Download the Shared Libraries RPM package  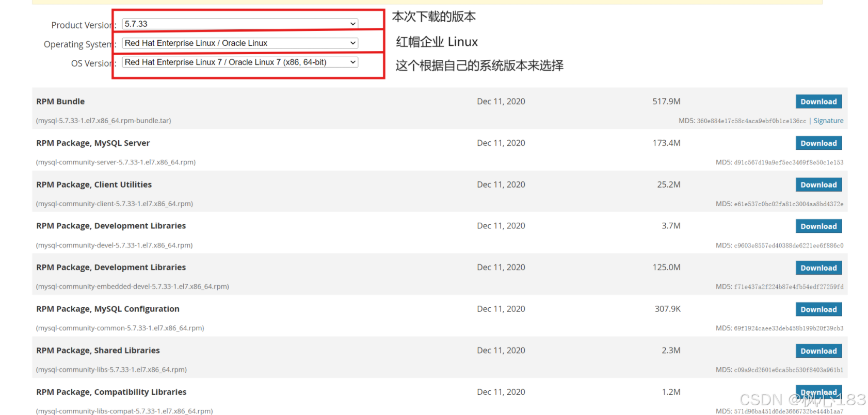(x=818, y=351)
